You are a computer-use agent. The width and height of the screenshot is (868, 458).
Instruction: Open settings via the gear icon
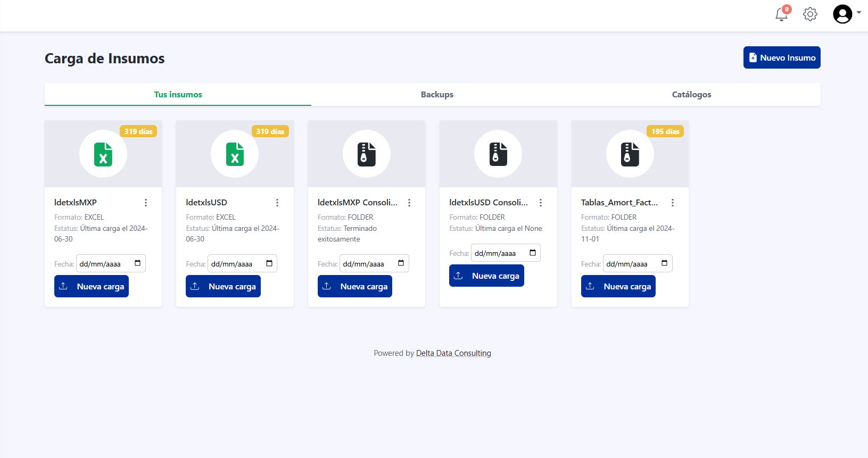pyautogui.click(x=810, y=14)
